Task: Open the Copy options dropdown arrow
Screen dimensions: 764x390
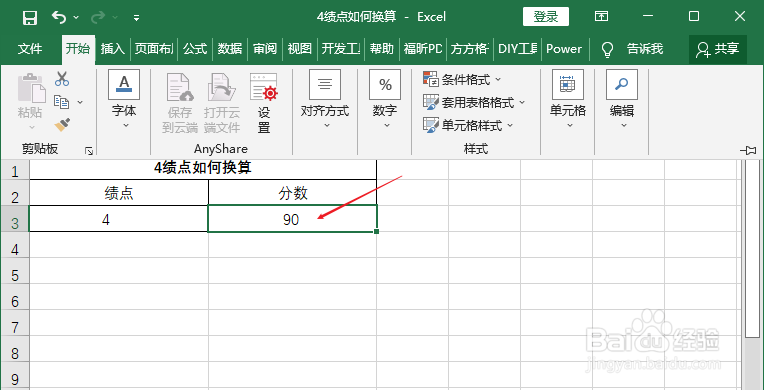Action: (80, 102)
